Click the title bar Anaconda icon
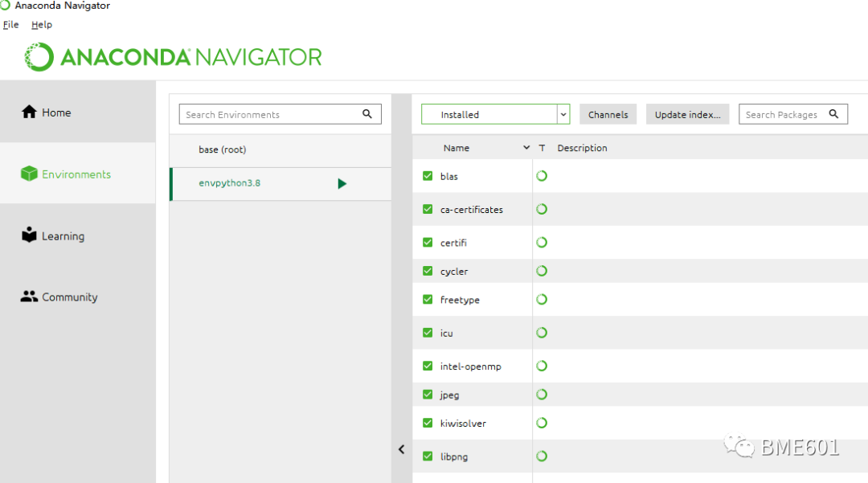Image resolution: width=868 pixels, height=483 pixels. (5, 5)
